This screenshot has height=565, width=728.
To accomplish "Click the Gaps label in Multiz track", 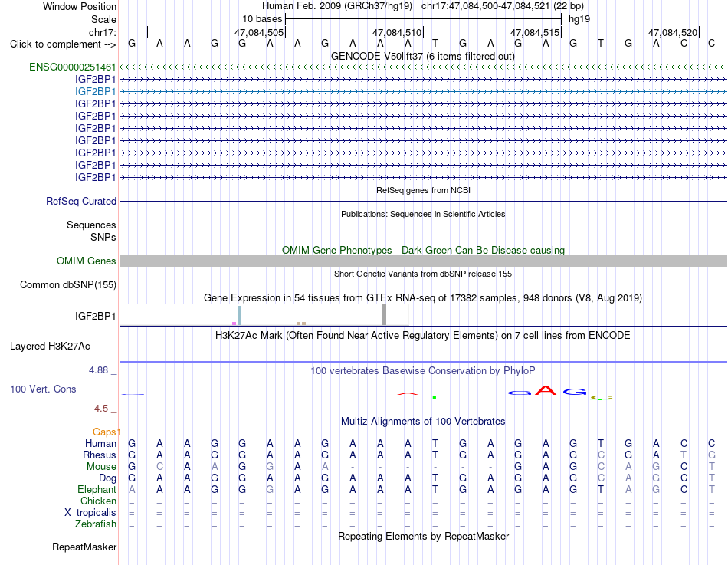I will (106, 432).
